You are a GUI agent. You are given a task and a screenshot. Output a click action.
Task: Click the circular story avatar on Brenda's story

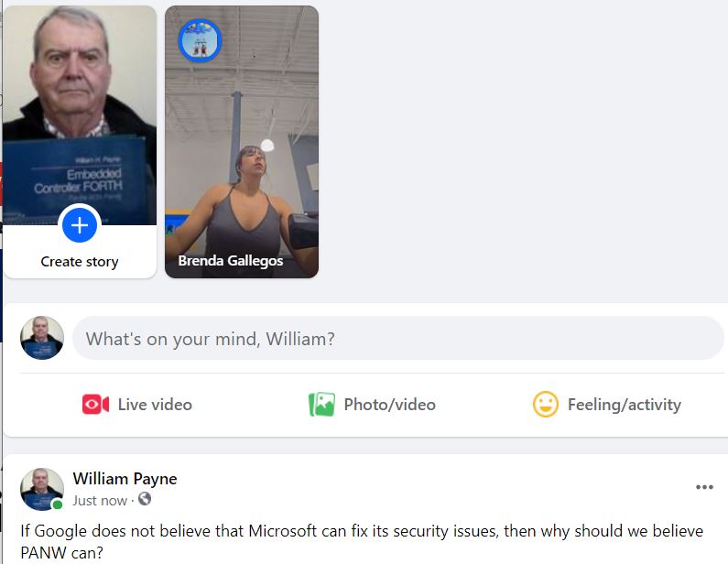(201, 41)
